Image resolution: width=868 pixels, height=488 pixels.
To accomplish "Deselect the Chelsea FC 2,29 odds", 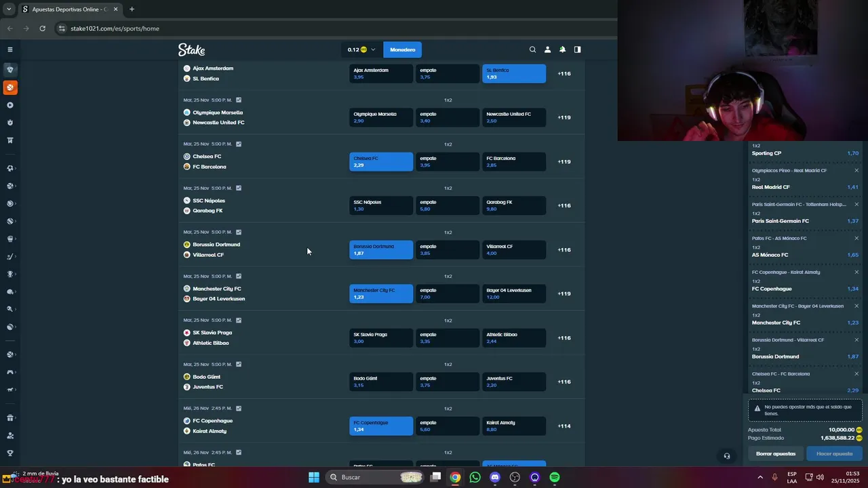I will pos(381,161).
